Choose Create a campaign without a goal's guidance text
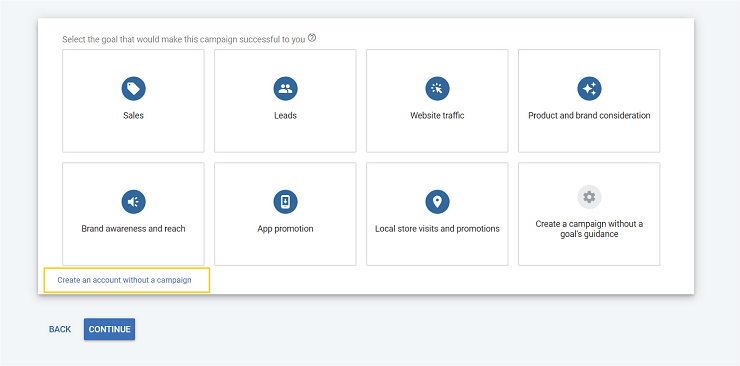This screenshot has width=740, height=366. coord(589,229)
